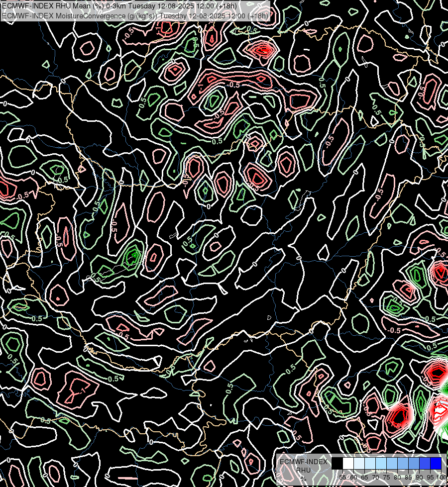Click the legend value 55
448x487 pixels.
[x=342, y=478]
